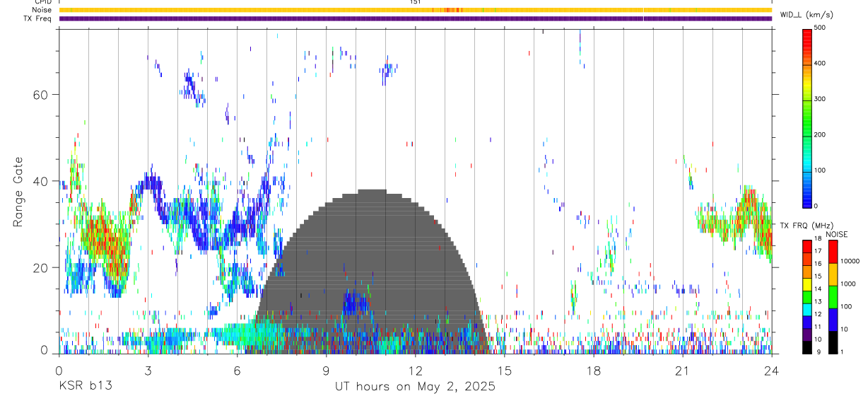868x401 pixels.
Task: Click the 'CPID' row label
Action: 43,2
